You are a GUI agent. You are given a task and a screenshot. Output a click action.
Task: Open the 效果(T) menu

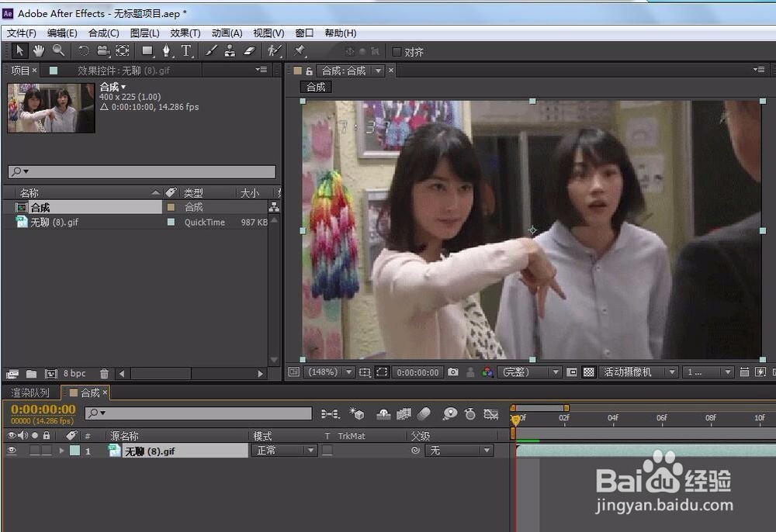[x=185, y=33]
